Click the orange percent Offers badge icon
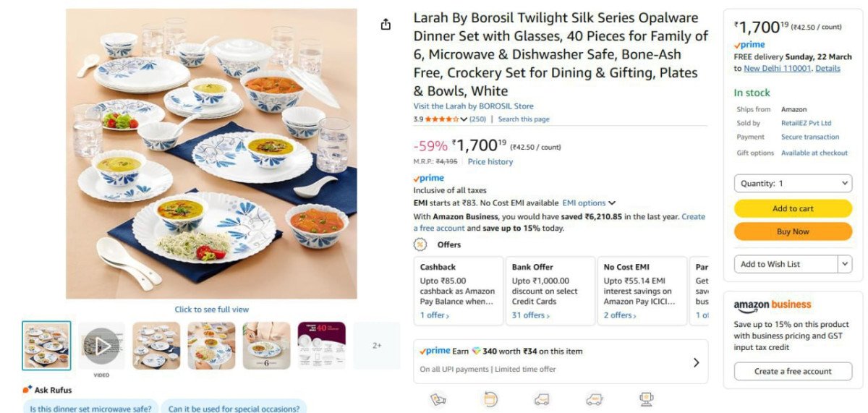Screen dimensions: 868x413 coord(420,244)
